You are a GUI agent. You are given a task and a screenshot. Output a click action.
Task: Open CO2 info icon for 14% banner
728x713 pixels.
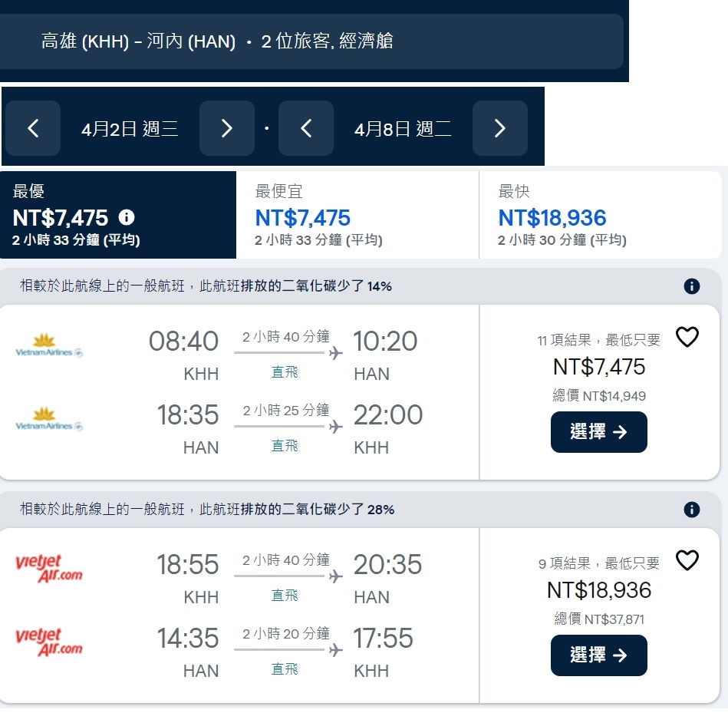click(x=691, y=286)
